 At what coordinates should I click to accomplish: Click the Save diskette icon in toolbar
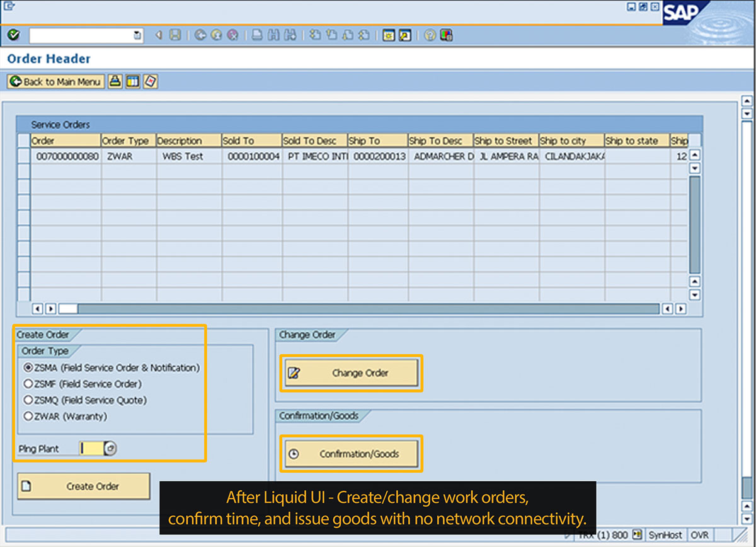[x=176, y=35]
